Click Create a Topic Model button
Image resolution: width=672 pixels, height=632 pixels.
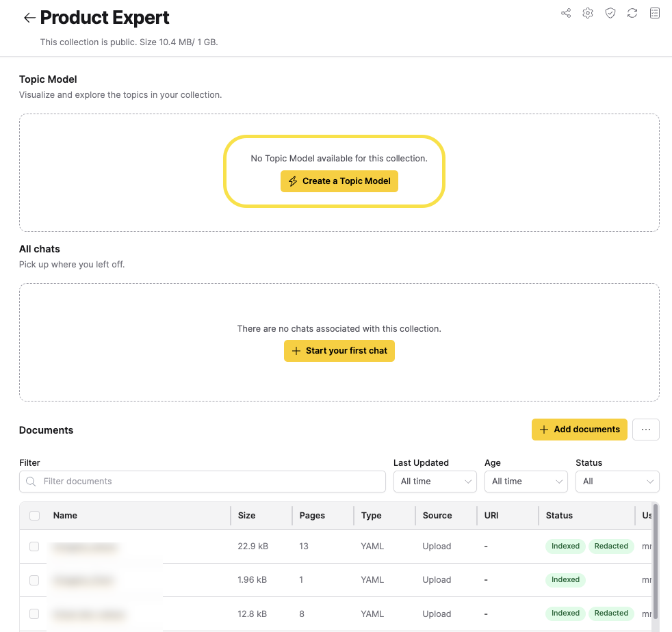point(339,181)
